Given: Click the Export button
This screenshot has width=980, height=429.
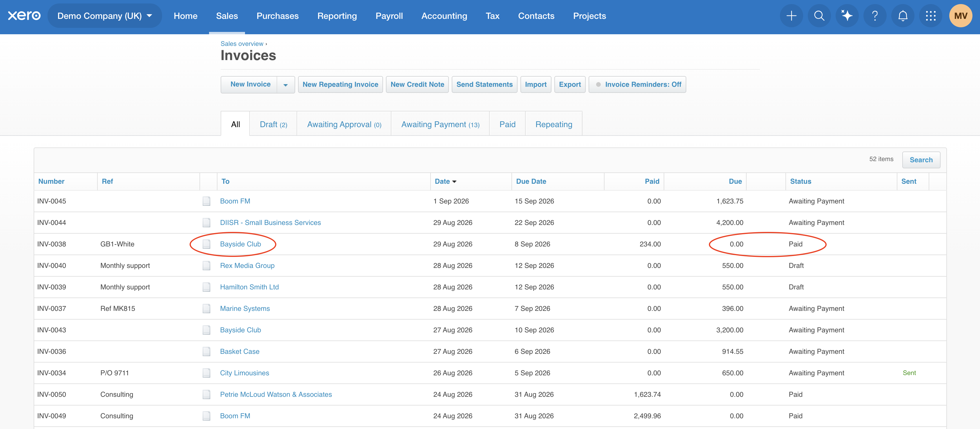Looking at the screenshot, I should (569, 84).
